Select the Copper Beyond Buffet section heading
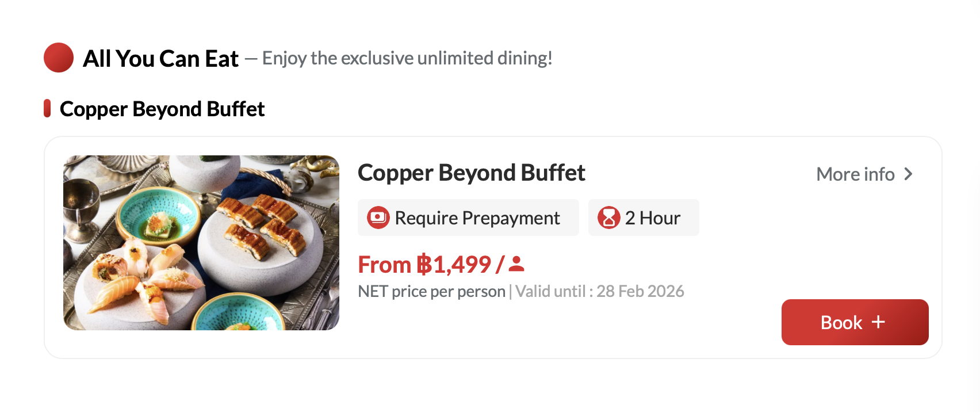 click(162, 109)
